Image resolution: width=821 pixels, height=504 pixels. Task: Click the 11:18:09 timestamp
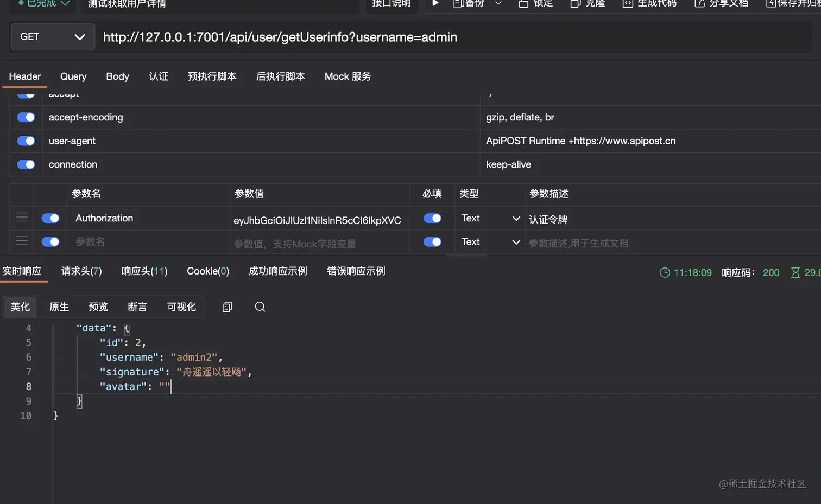tap(692, 273)
